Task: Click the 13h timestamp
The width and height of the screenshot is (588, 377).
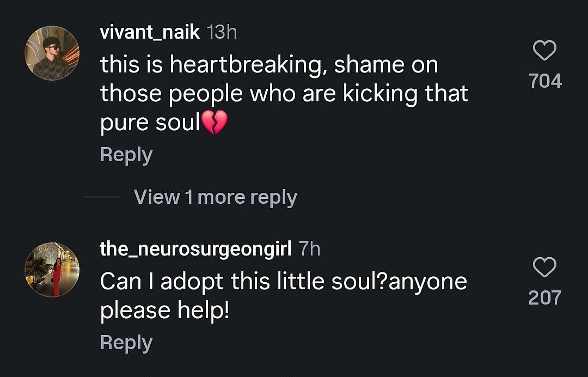Action: 222,33
